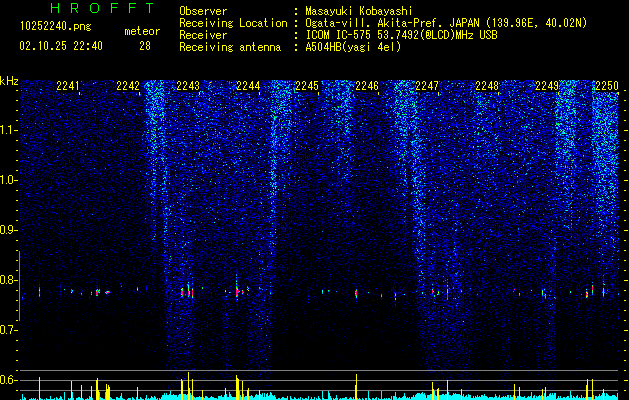
Task: Click the HROFFT title text
Action: click(x=103, y=8)
